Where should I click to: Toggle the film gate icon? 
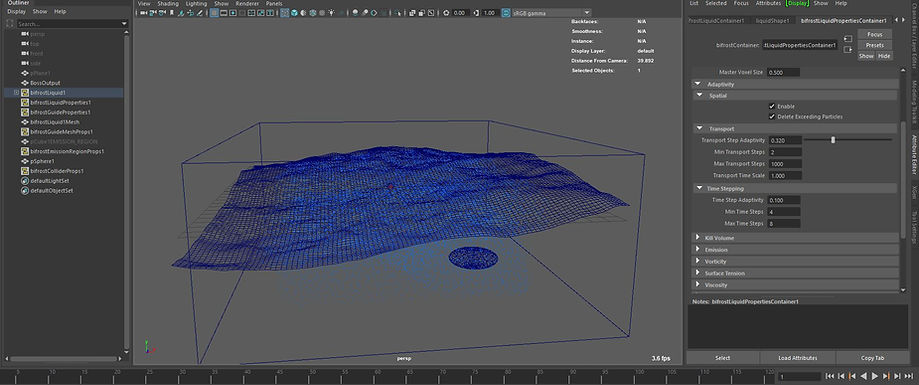[x=224, y=12]
